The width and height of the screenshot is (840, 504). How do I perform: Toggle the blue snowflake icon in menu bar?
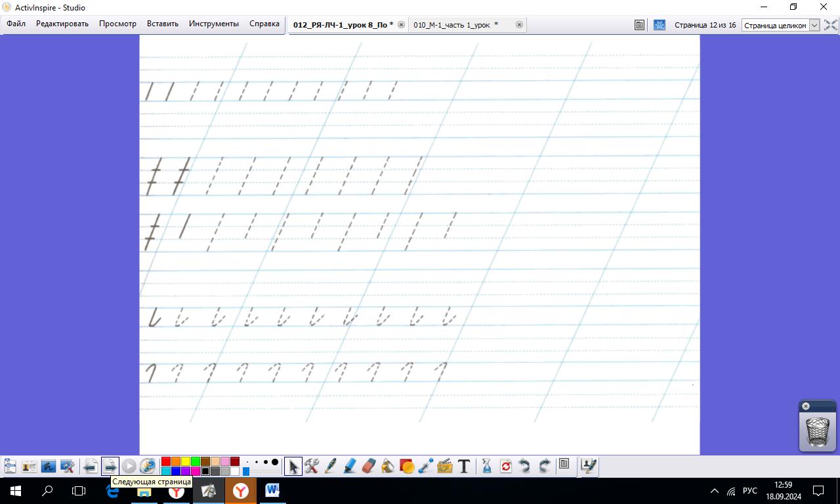[x=660, y=25]
